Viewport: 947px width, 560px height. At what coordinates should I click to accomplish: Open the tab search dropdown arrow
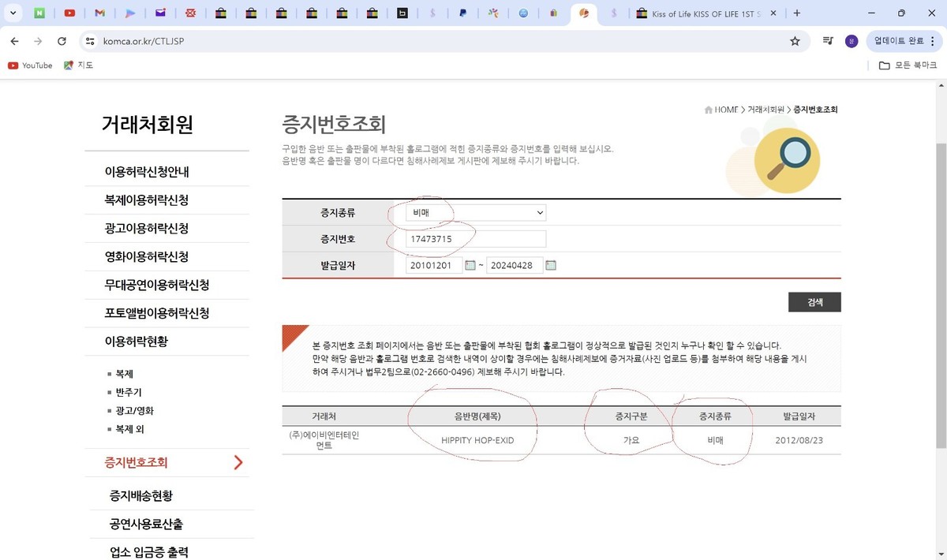click(x=12, y=13)
